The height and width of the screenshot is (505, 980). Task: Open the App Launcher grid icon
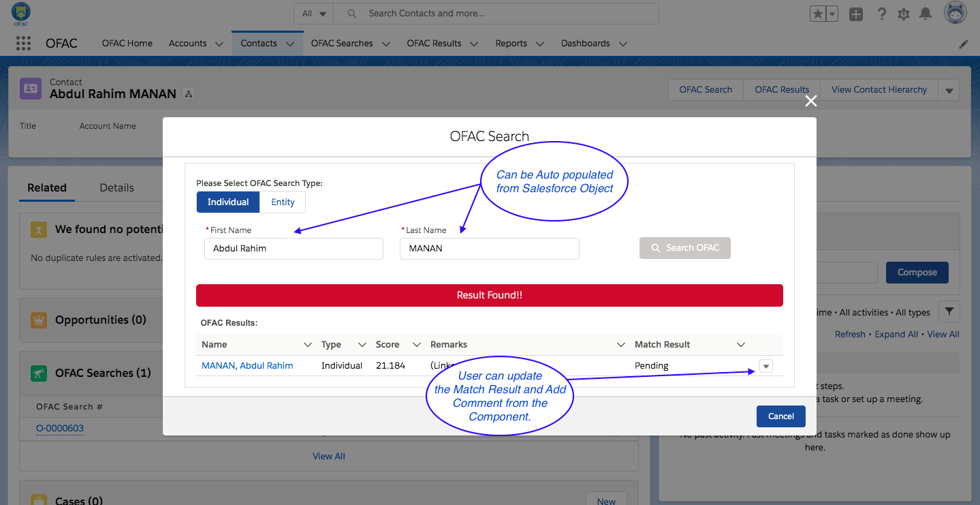pyautogui.click(x=23, y=43)
